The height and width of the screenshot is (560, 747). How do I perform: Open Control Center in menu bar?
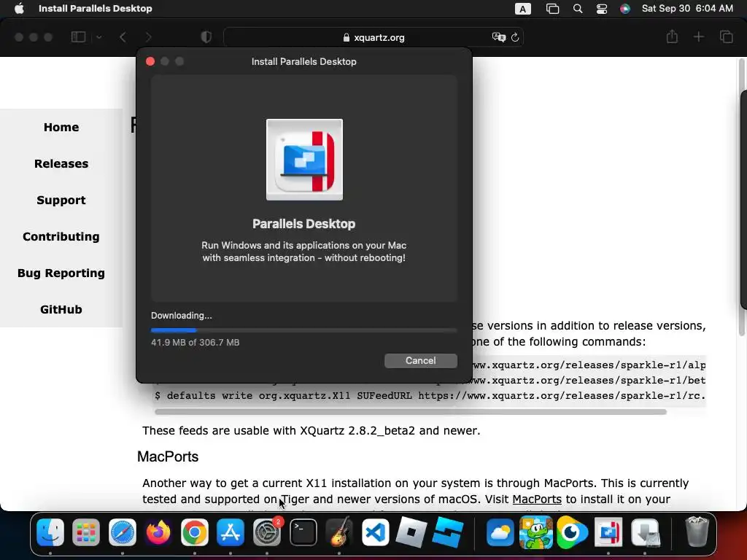[602, 9]
